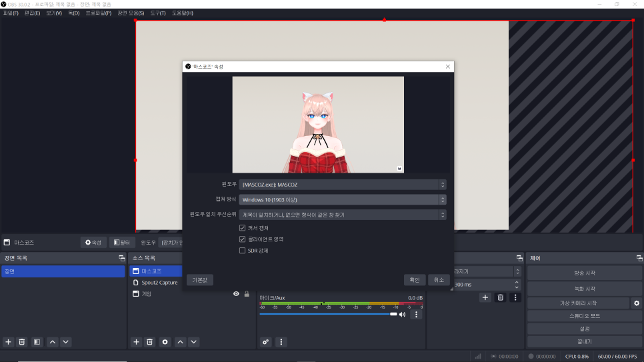The height and width of the screenshot is (362, 644).
Task: Add transition with plus icon
Action: click(485, 297)
